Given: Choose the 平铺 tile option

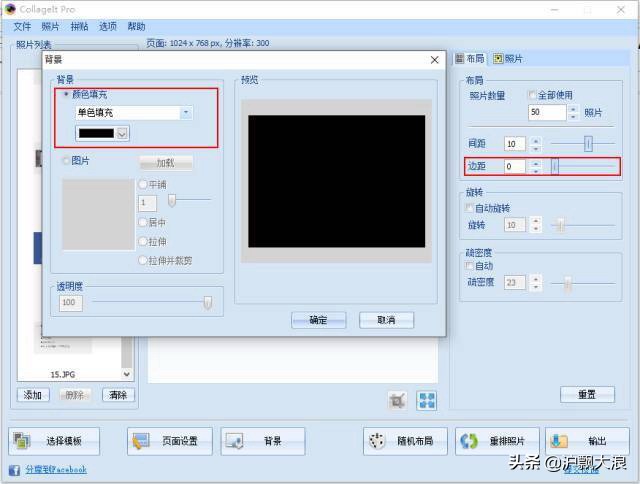Looking at the screenshot, I should 143,184.
